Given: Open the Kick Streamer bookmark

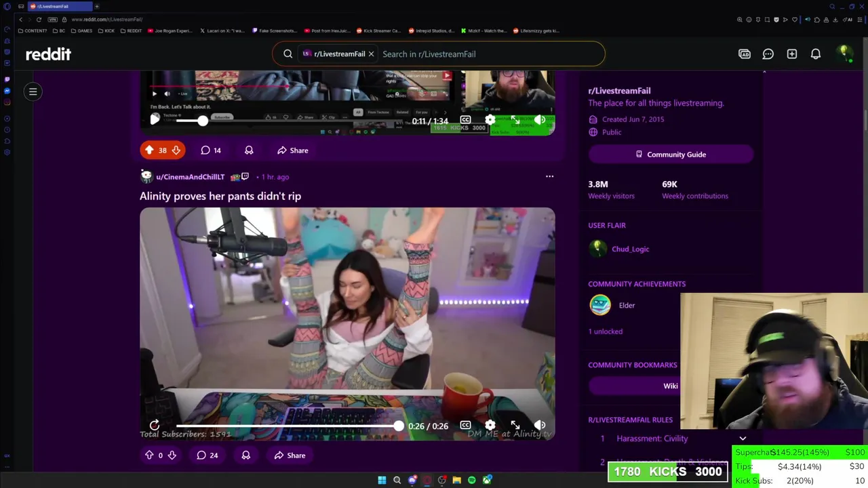Looking at the screenshot, I should click(378, 30).
